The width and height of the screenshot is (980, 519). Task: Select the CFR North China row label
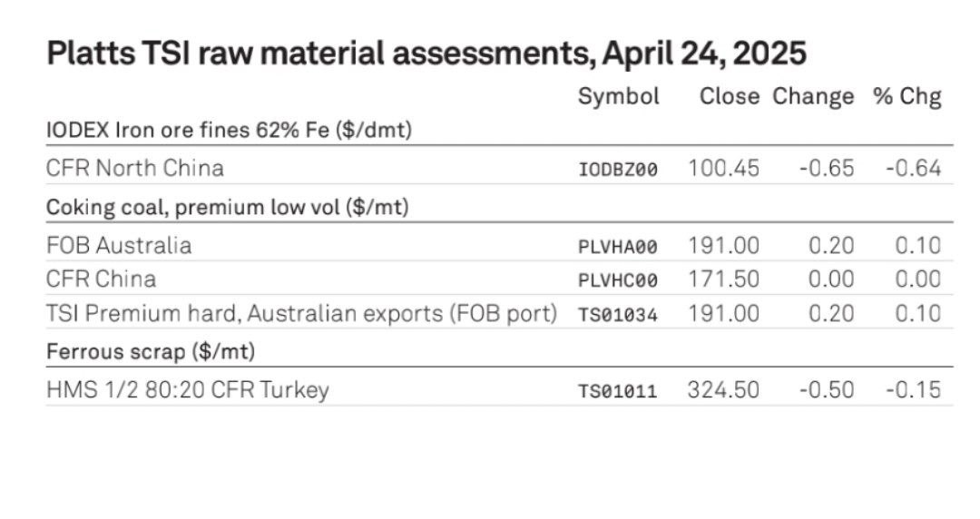pos(135,168)
